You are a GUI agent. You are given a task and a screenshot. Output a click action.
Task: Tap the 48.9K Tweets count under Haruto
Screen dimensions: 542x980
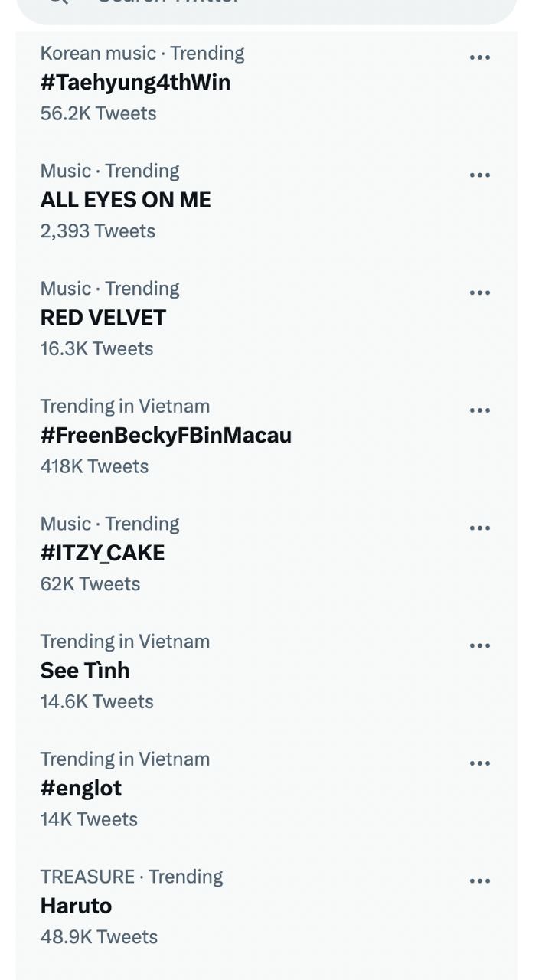99,937
